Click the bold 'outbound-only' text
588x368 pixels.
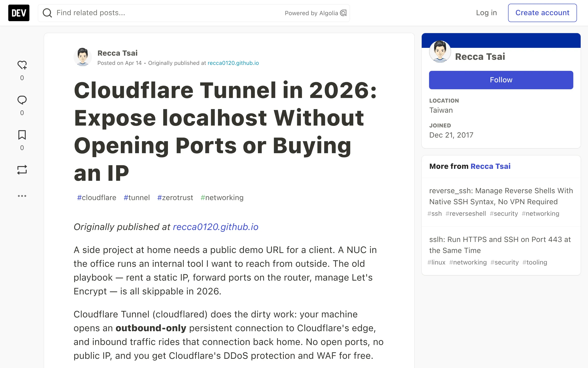pos(151,328)
